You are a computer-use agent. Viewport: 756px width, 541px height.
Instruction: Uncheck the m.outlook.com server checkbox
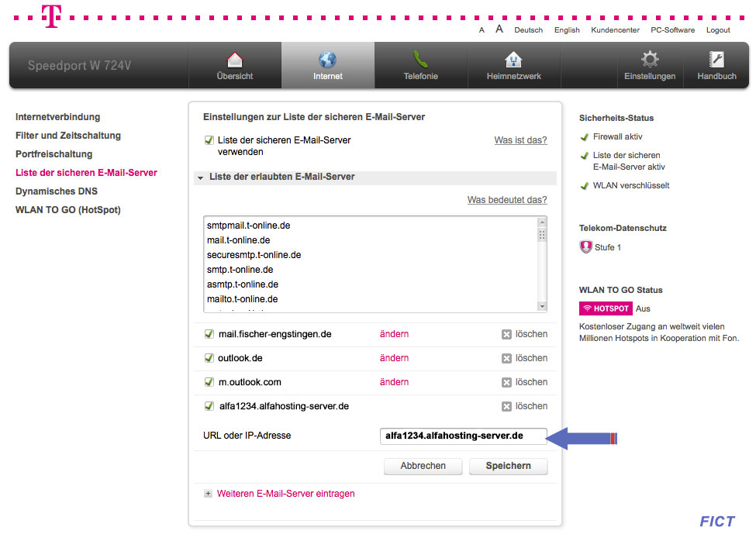[209, 382]
